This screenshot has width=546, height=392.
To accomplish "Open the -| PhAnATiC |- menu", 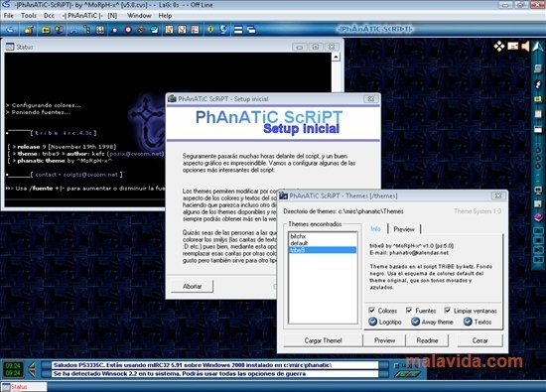I will [81, 16].
